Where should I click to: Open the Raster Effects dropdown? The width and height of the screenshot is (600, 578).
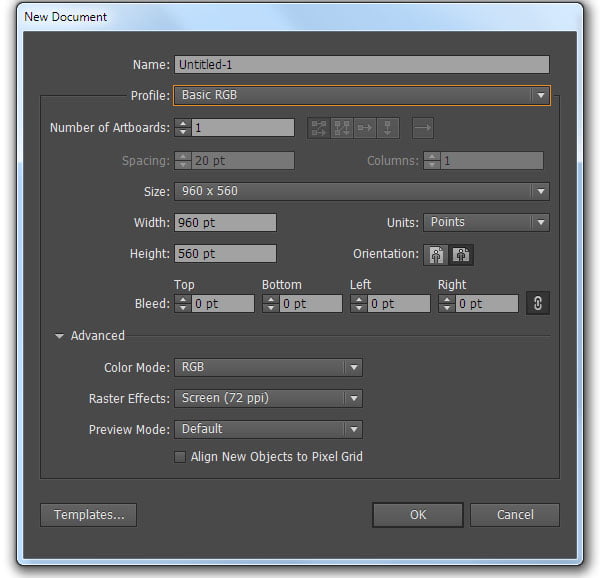coord(268,399)
